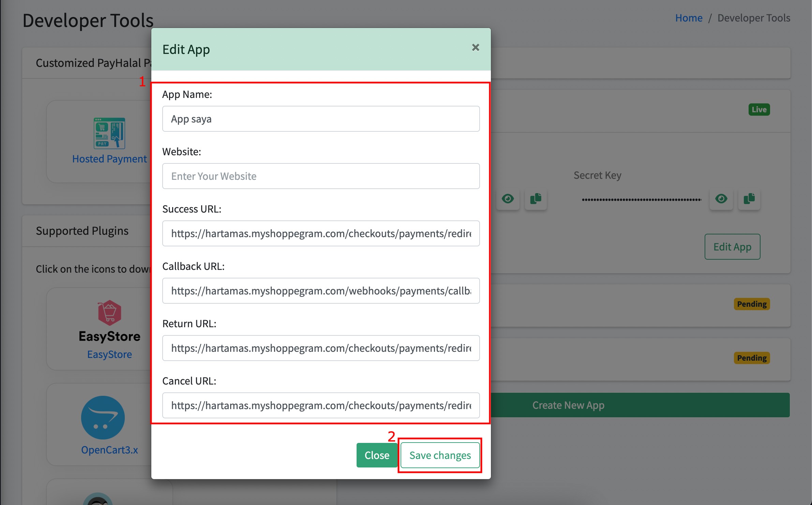Show the hidden key left of Secret Key

[508, 199]
